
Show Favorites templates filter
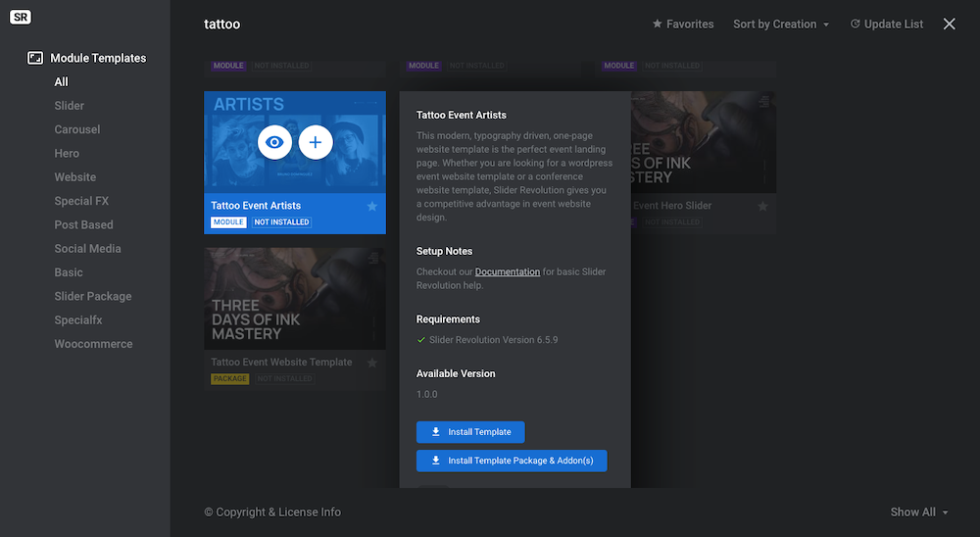click(x=682, y=24)
